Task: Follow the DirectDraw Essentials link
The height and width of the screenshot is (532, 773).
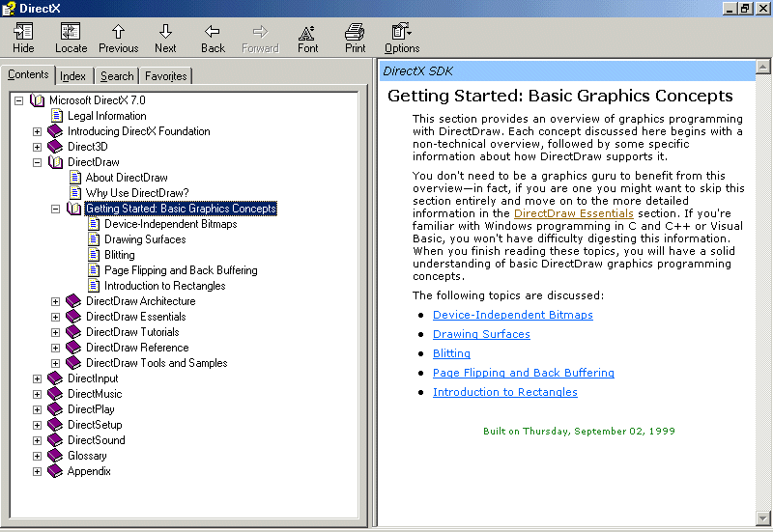Action: coord(573,213)
